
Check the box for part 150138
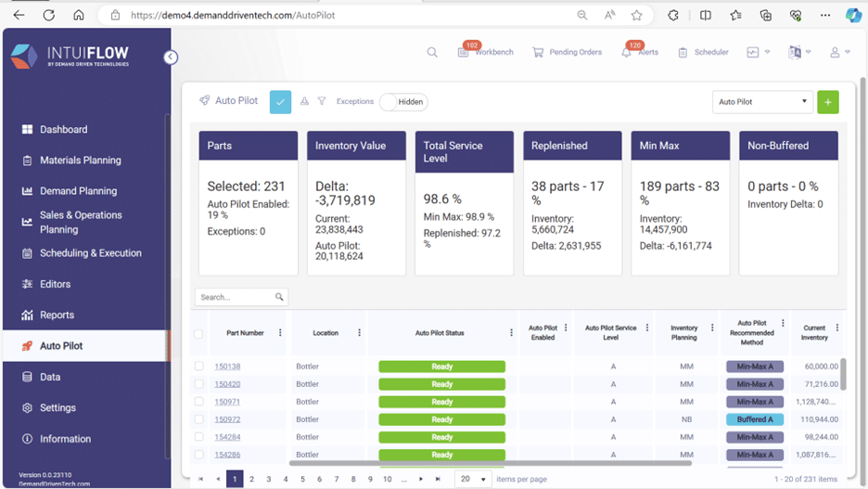pos(198,367)
